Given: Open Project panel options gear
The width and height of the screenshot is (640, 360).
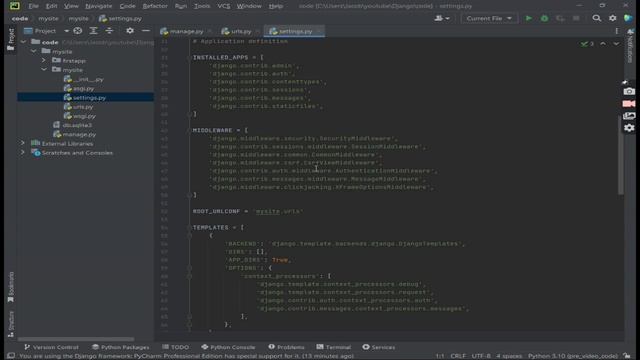Looking at the screenshot, I should pos(130,31).
